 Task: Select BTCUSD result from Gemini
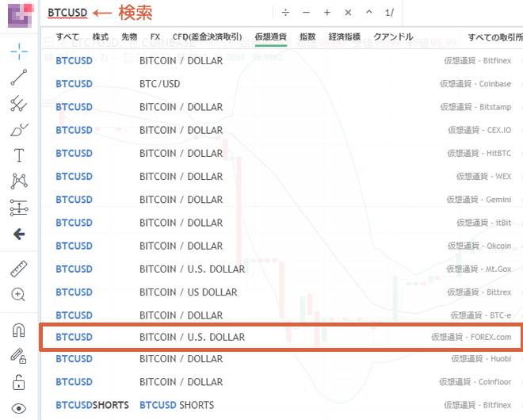pyautogui.click(x=282, y=200)
